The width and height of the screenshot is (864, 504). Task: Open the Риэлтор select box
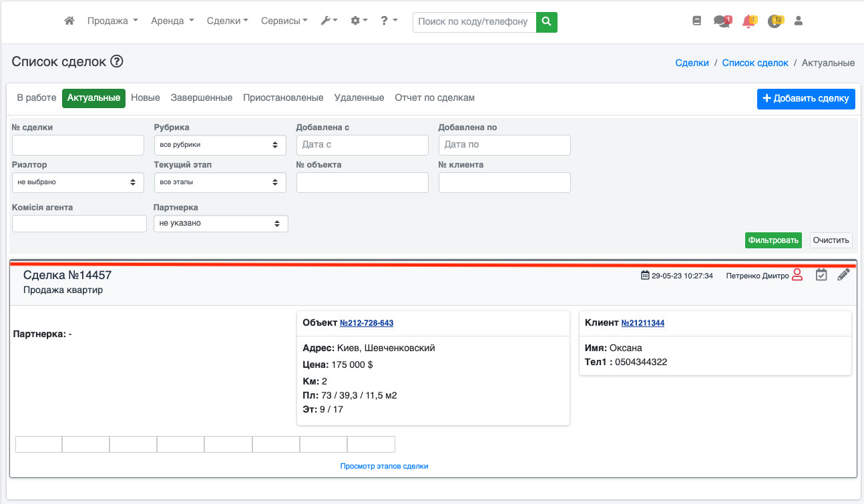click(77, 182)
